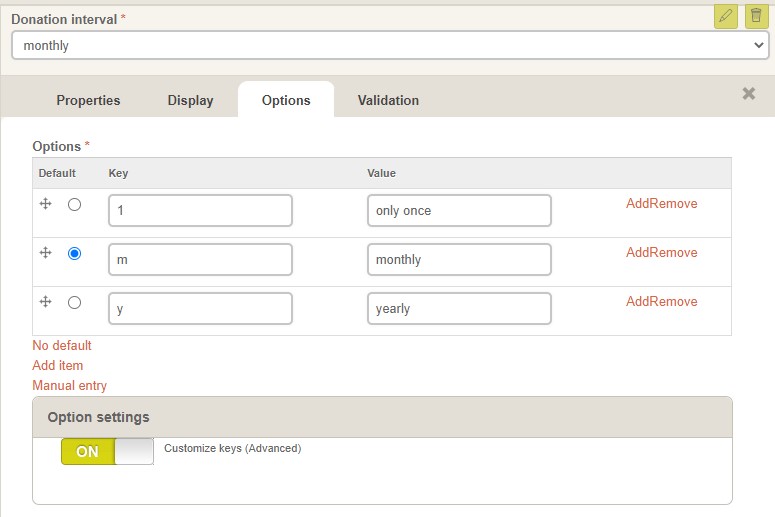Click the move handle icon of the 'monthly' row
This screenshot has height=517, width=775.
coord(45,253)
